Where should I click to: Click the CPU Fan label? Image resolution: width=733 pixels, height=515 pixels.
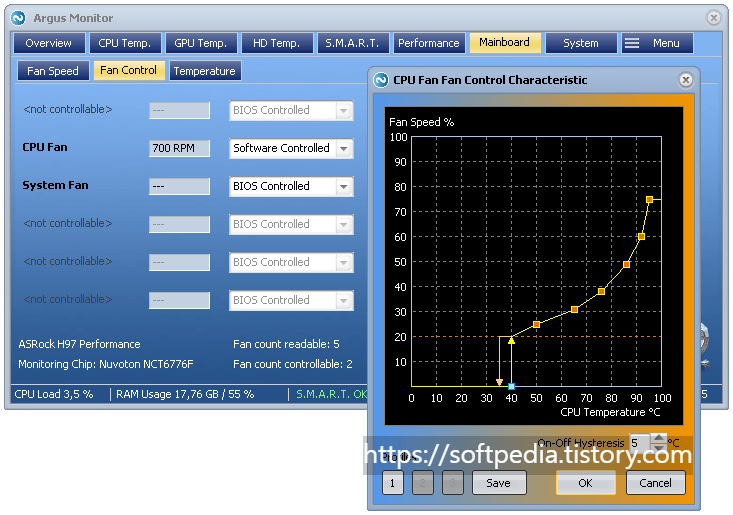coord(45,147)
